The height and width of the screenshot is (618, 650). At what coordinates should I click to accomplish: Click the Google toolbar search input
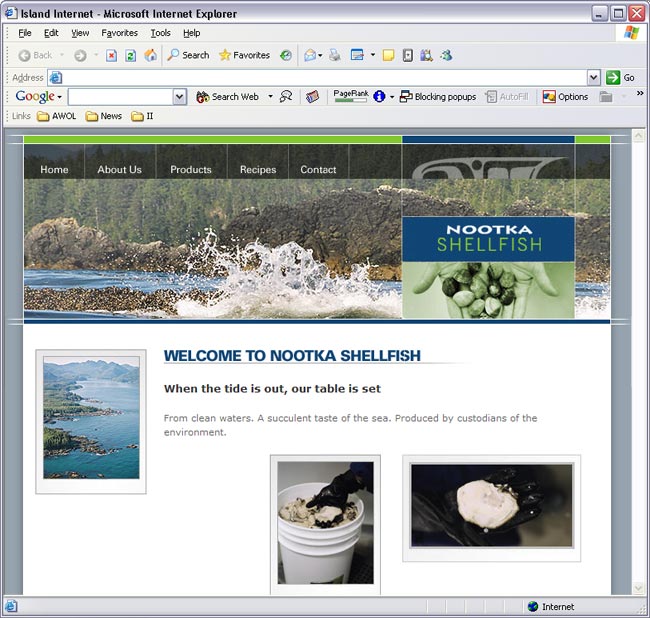121,97
